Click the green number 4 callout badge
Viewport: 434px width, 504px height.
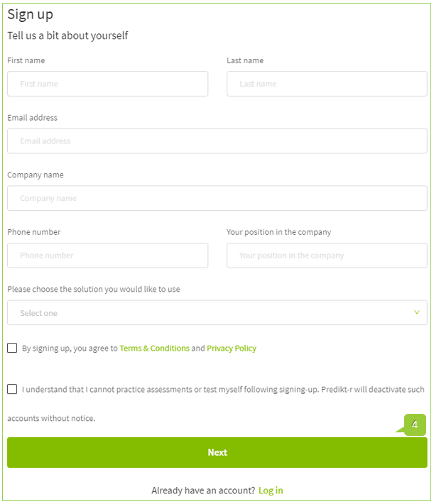[415, 424]
